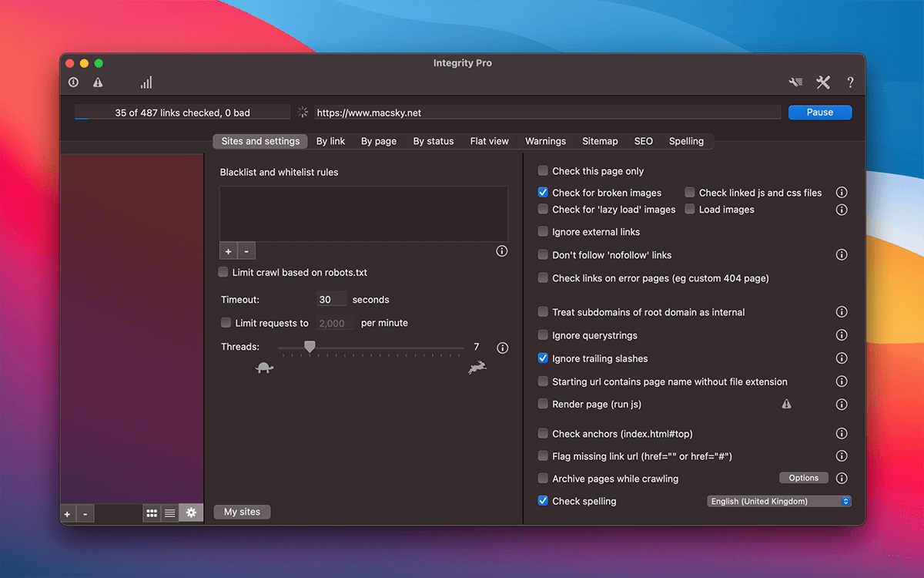Screen dimensions: 924x578
Task: Enable Check this page only
Action: (544, 171)
